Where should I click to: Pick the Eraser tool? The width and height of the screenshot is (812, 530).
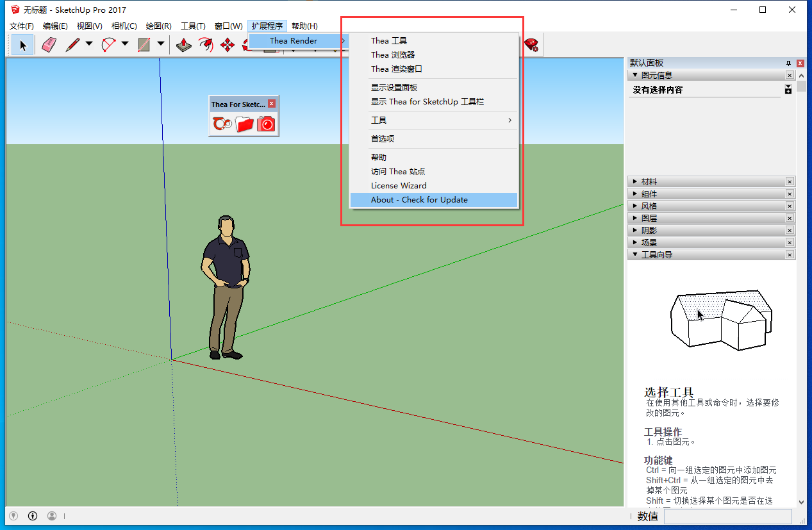[49, 45]
